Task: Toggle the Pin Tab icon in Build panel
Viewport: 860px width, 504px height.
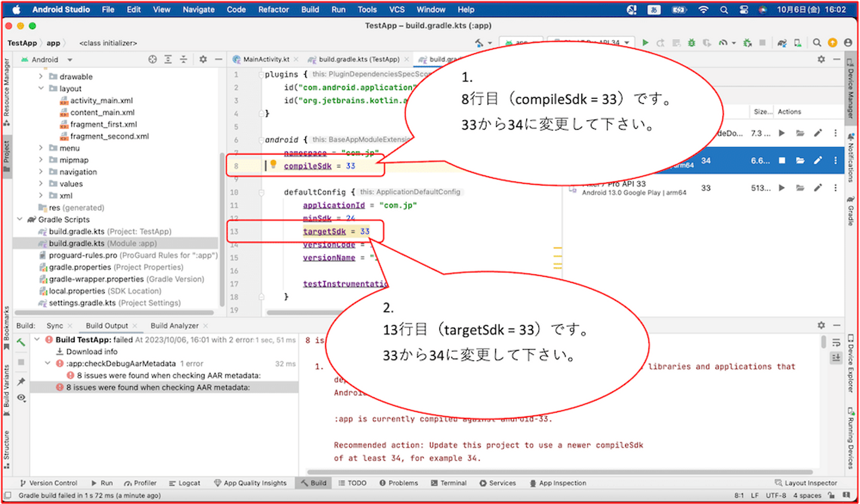Action: pyautogui.click(x=21, y=381)
